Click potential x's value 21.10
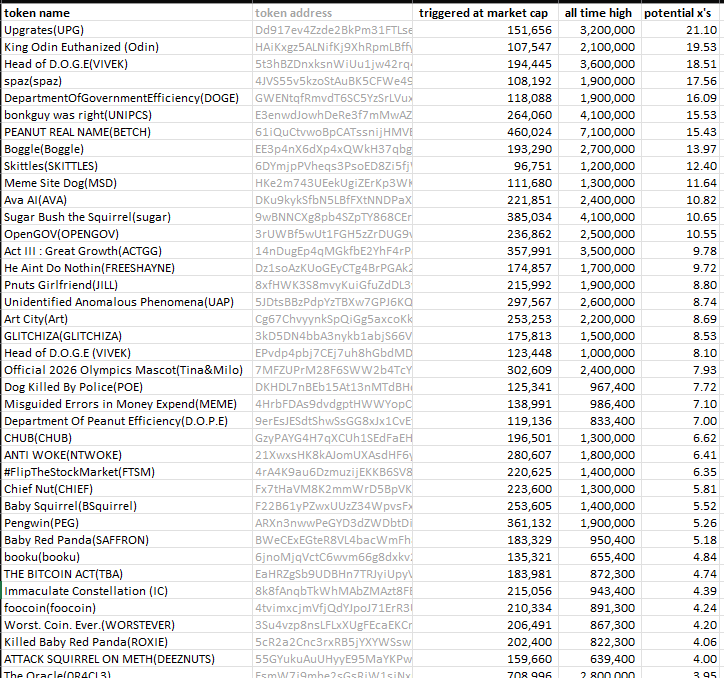This screenshot has width=724, height=678. click(x=681, y=30)
